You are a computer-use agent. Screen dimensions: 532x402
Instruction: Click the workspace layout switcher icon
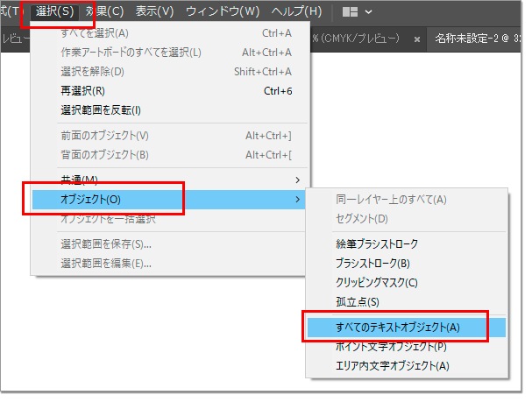350,12
